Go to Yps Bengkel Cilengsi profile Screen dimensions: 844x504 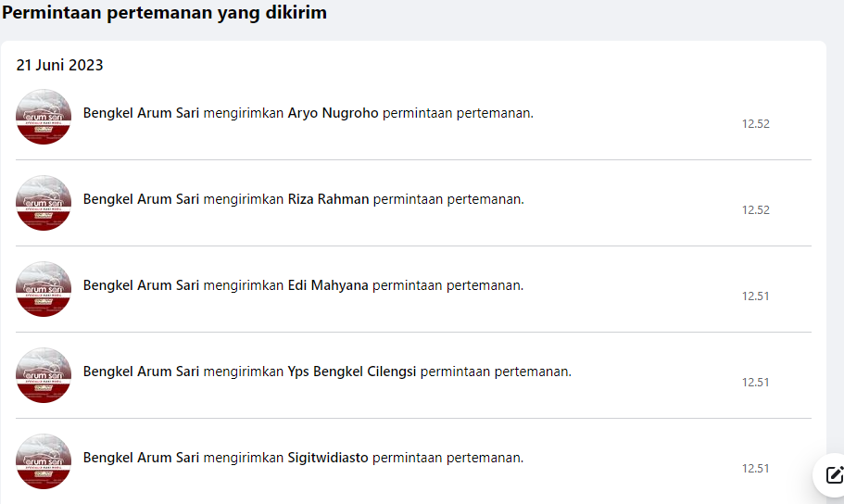point(352,372)
